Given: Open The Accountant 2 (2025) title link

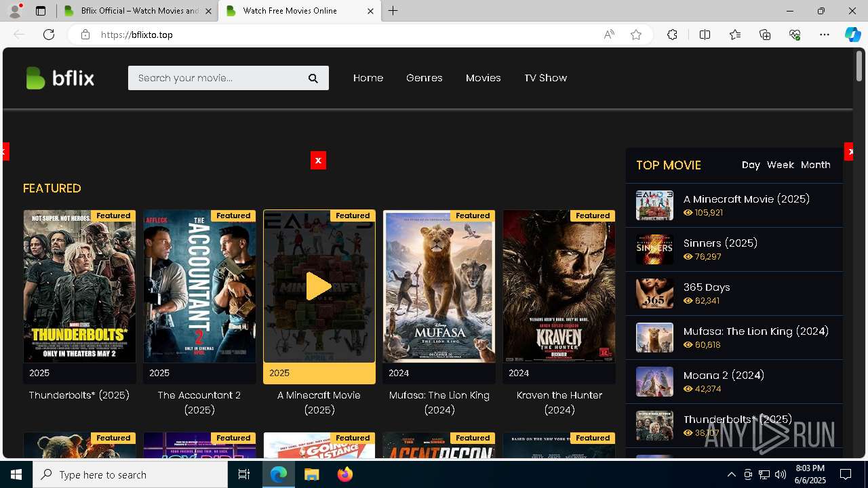Looking at the screenshot, I should (199, 403).
